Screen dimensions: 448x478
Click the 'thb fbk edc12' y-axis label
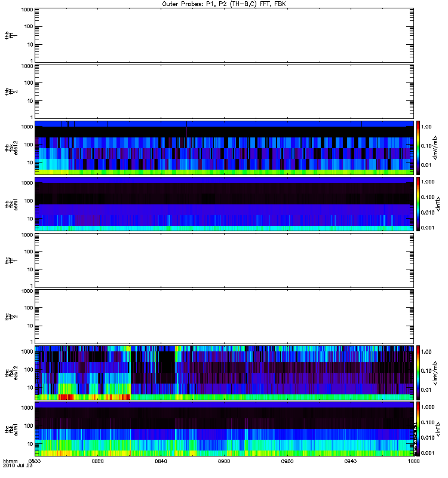click(11, 148)
